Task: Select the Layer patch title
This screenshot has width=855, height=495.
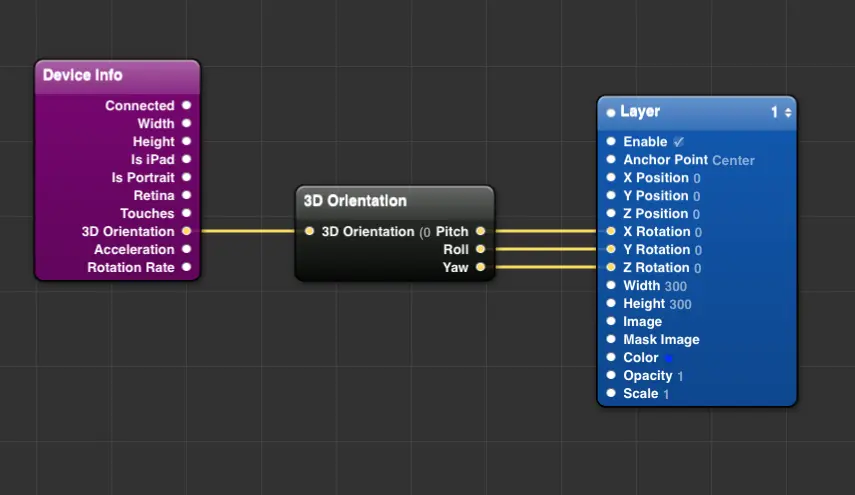Action: pyautogui.click(x=640, y=111)
